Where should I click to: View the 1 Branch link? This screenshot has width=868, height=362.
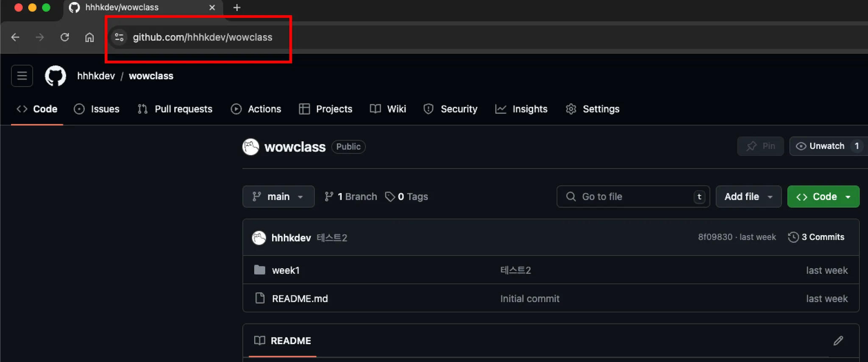(x=351, y=196)
